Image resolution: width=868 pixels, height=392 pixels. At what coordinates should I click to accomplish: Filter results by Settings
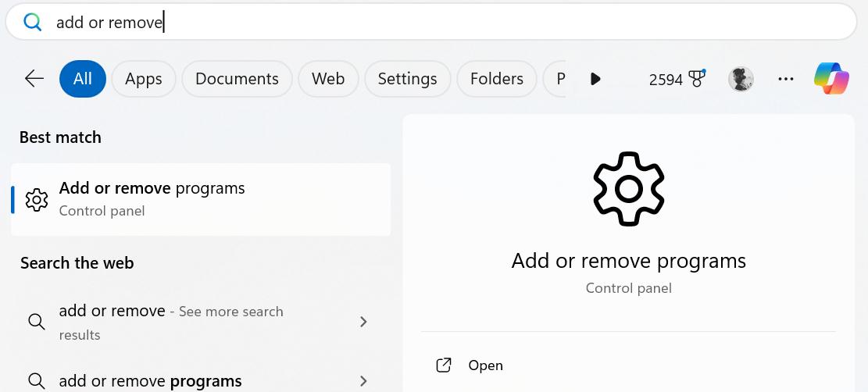point(407,79)
